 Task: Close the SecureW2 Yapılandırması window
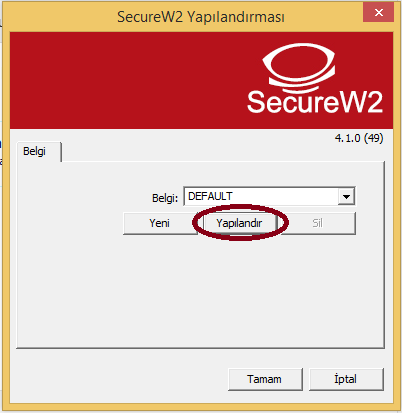coord(378,13)
